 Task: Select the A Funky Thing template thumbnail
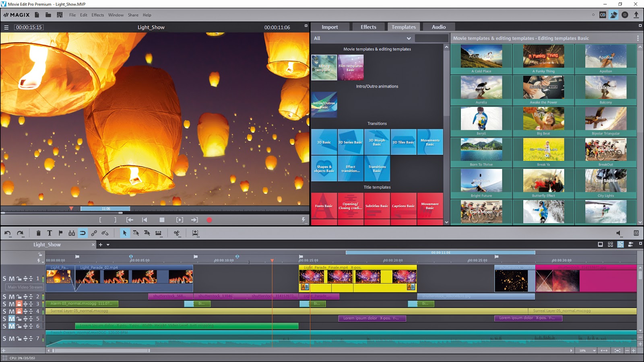pos(543,56)
